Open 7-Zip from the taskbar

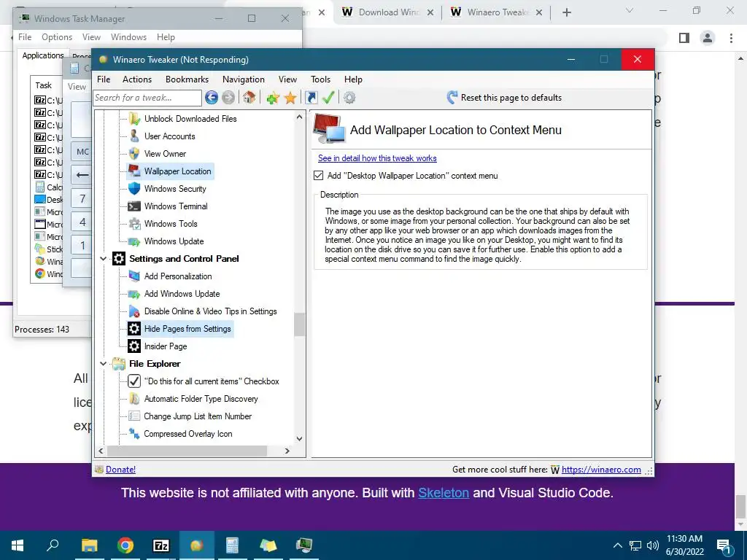[161, 545]
